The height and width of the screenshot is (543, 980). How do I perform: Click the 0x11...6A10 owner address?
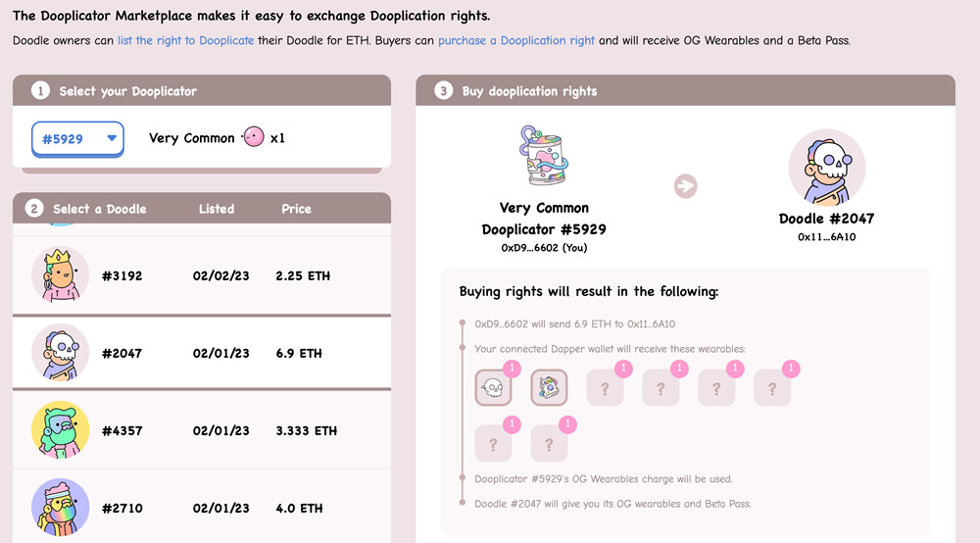[x=826, y=237]
